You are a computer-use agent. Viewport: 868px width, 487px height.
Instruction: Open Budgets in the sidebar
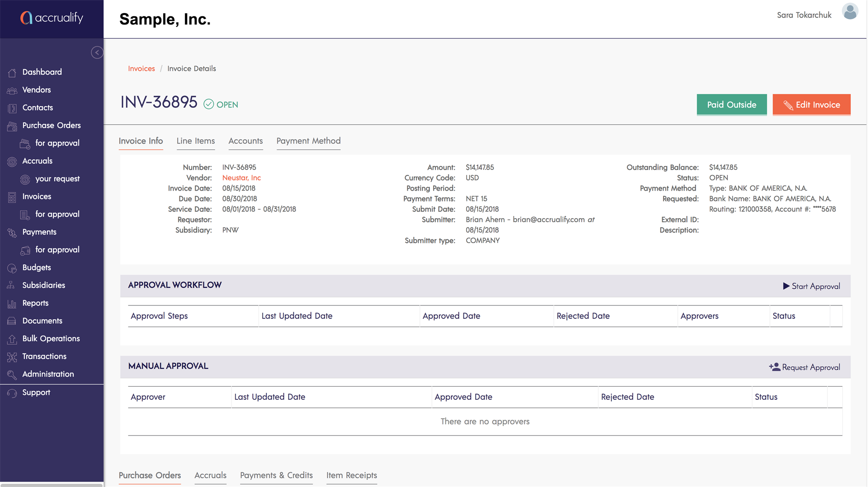37,267
